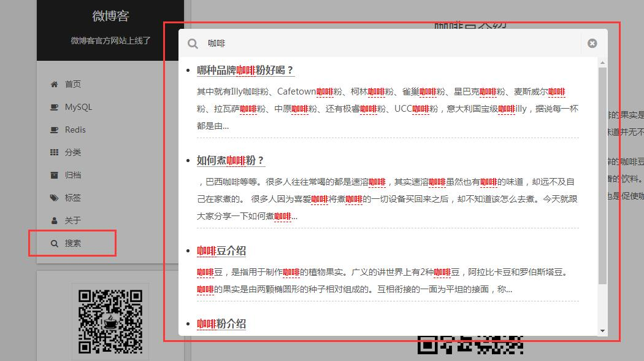The image size is (644, 361).
Task: Open 标签 page in sidebar
Action: (73, 198)
